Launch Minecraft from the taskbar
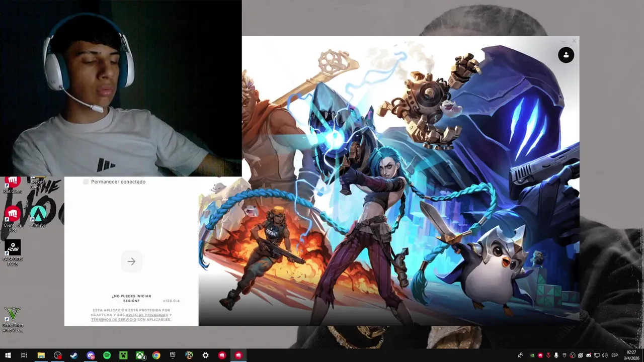The image size is (644, 362). (123, 355)
